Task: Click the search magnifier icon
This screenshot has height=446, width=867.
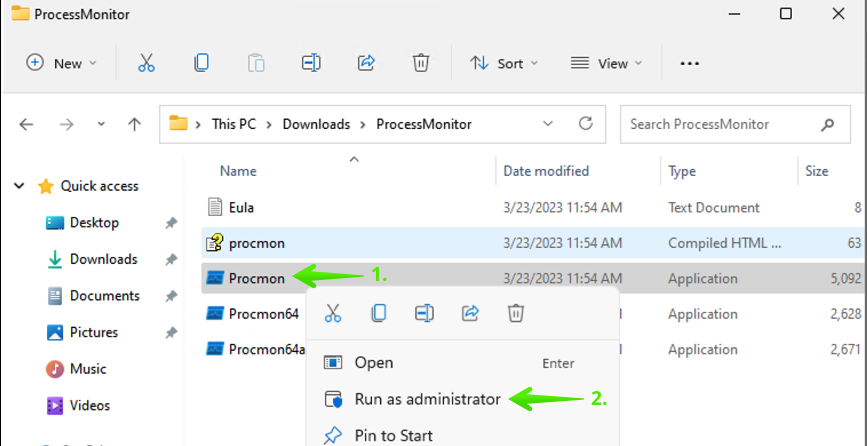Action: click(827, 124)
